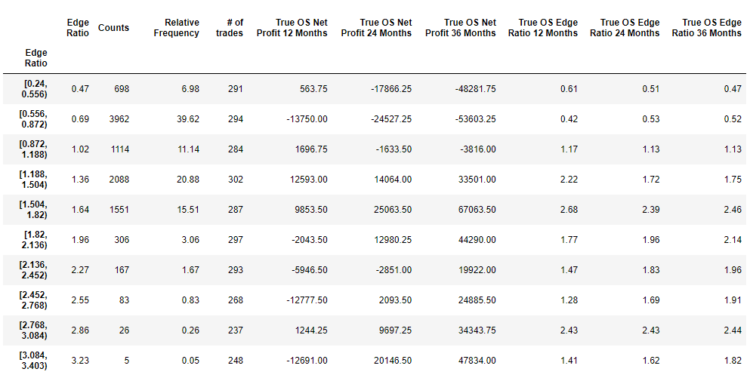Select trades value 302
The image size is (750, 378).
pos(235,179)
